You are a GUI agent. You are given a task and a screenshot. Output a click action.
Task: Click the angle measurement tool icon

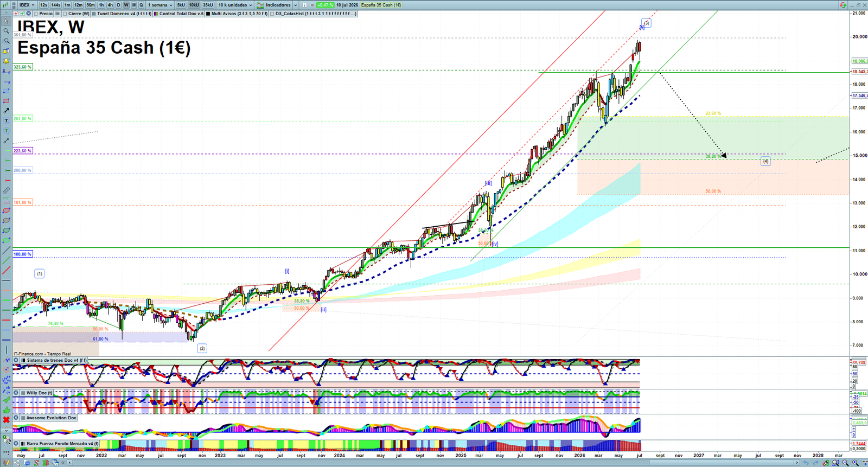(6, 360)
